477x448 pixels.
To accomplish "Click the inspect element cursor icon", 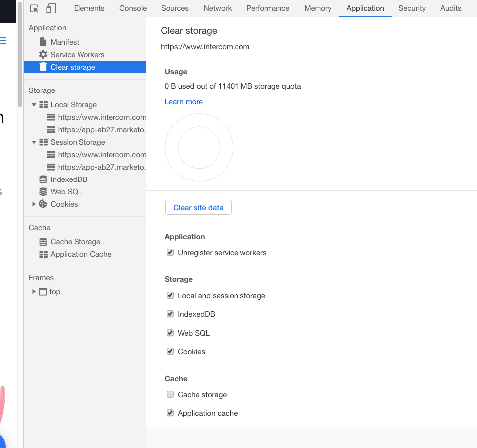I will pyautogui.click(x=34, y=8).
